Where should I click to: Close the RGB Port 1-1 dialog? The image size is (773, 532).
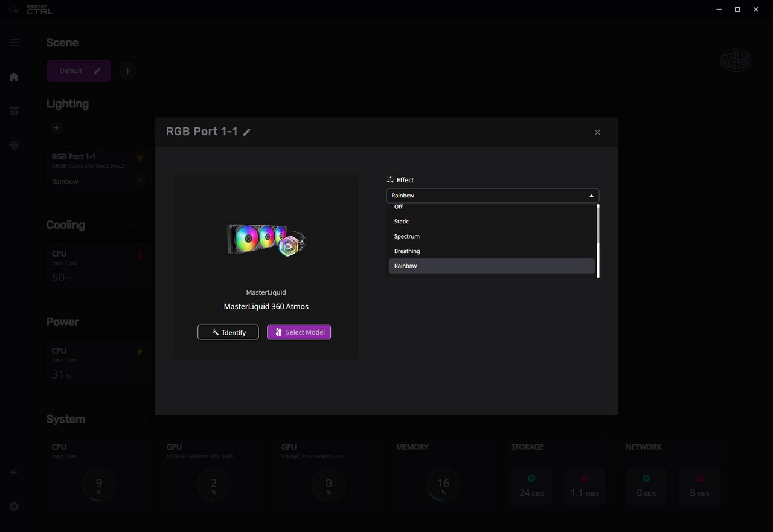597,132
